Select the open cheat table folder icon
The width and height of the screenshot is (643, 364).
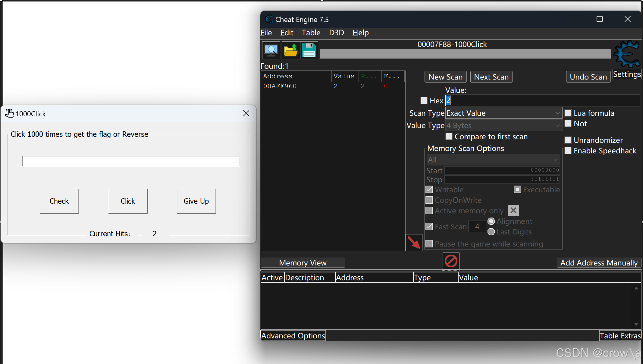[x=290, y=50]
